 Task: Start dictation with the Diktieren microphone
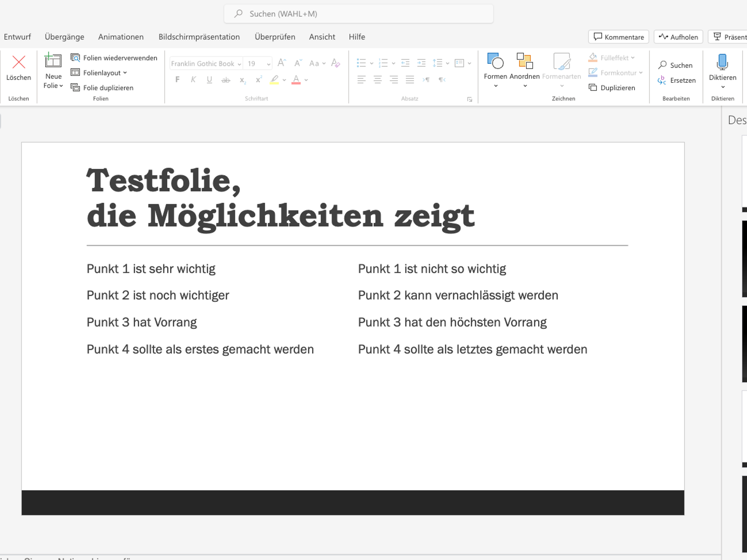[x=722, y=62]
